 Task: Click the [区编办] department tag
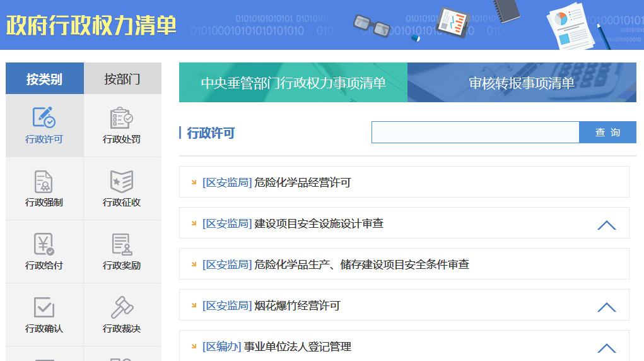[x=222, y=346]
